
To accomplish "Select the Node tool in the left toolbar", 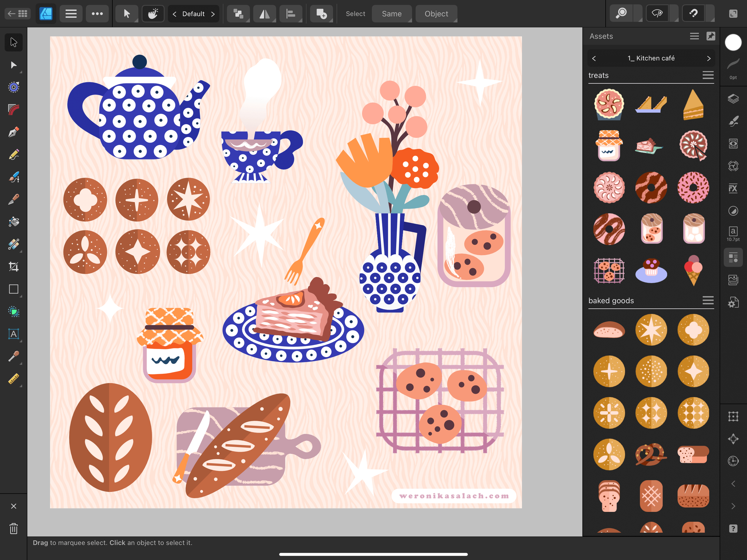I will pos(13,65).
